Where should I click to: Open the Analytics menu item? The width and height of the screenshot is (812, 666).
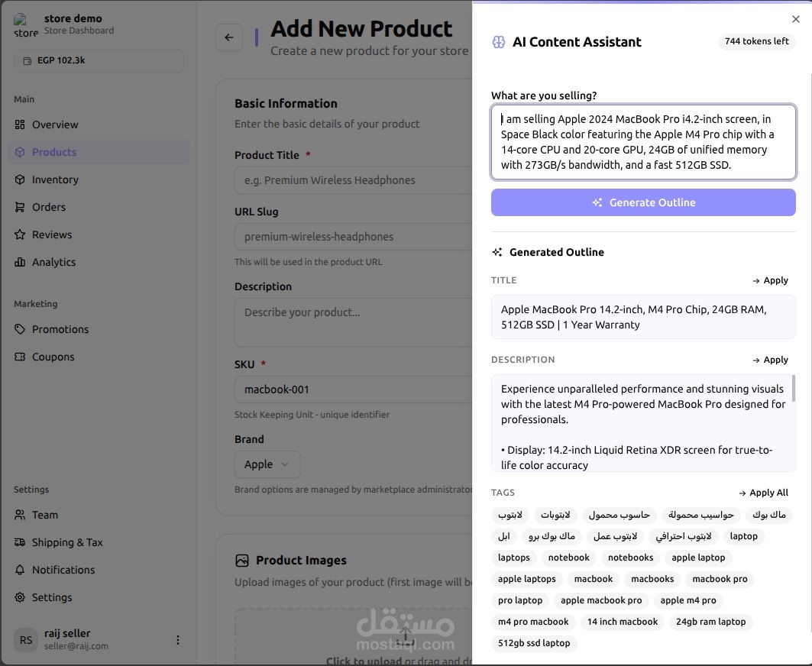point(99,261)
